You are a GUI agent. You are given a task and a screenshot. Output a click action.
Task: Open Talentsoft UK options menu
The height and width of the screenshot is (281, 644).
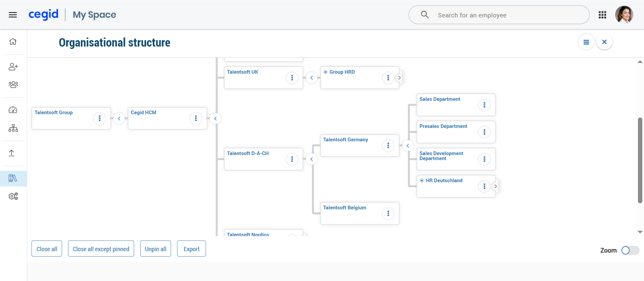(292, 78)
